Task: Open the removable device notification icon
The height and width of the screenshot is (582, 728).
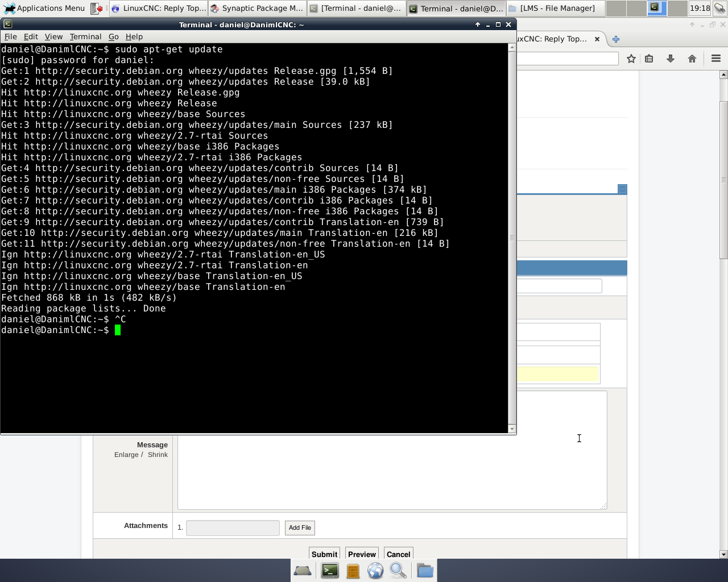Action: (x=719, y=8)
